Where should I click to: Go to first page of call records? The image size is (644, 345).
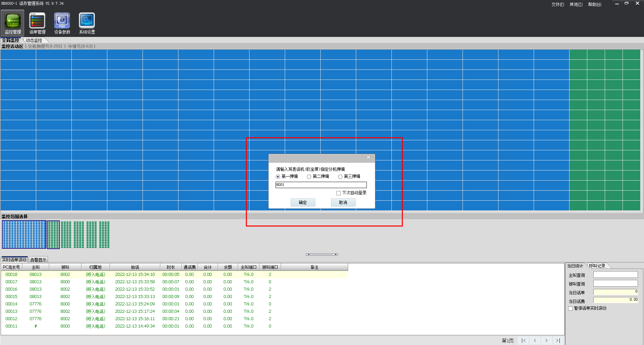tap(524, 340)
